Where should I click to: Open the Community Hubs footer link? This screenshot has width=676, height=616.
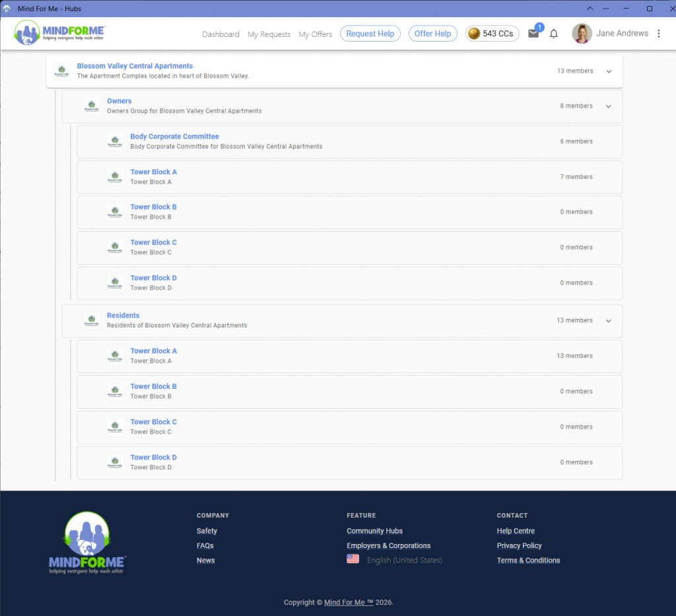(374, 531)
